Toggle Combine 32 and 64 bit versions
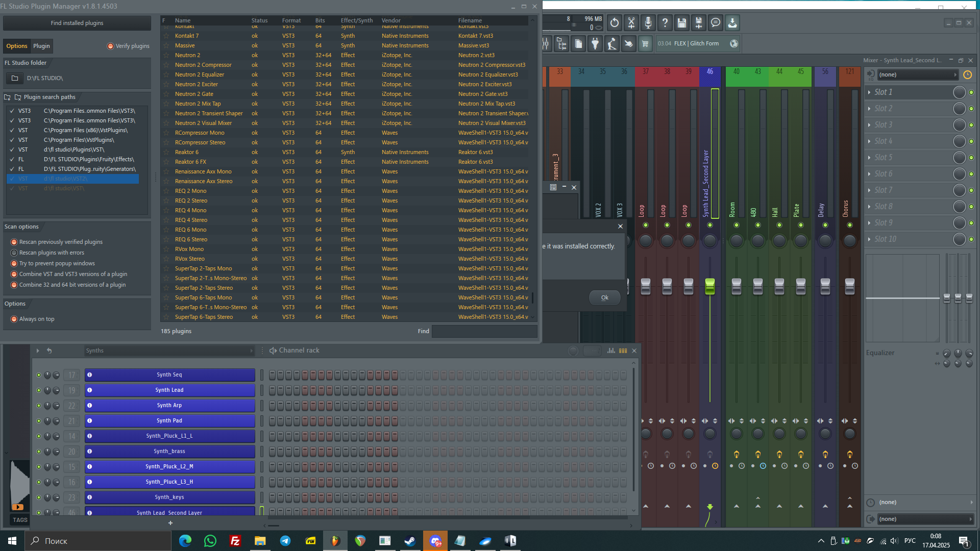 tap(14, 285)
